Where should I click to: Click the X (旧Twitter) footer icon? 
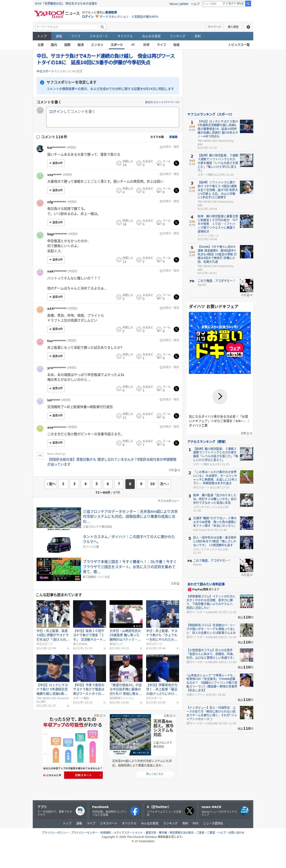(189, 811)
